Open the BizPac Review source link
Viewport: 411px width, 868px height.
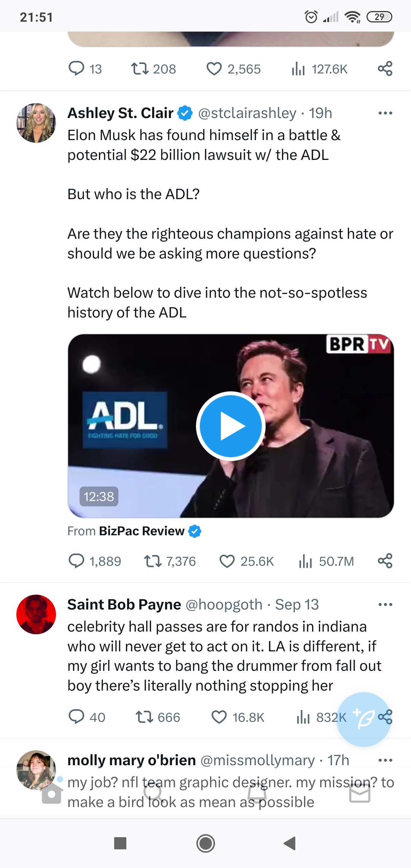coord(142,531)
